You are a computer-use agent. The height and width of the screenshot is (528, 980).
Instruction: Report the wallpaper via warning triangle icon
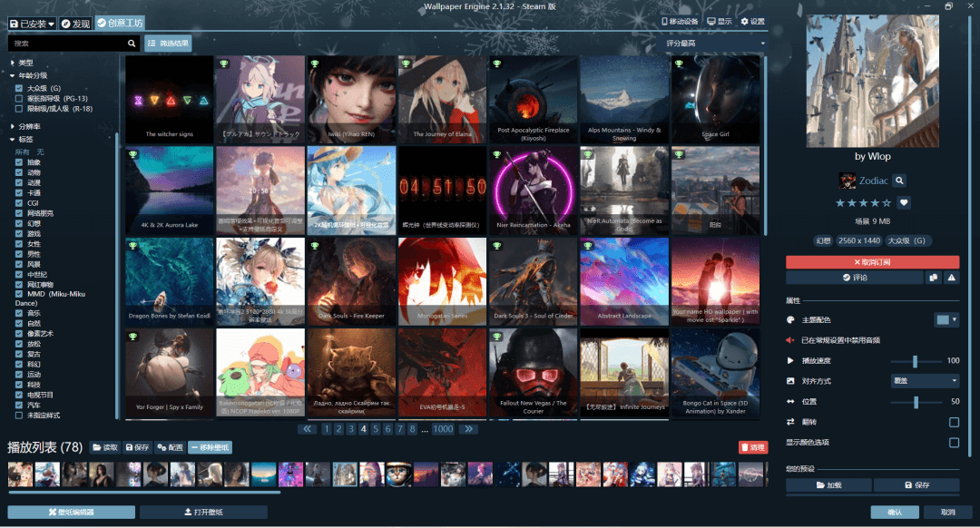pyautogui.click(x=951, y=278)
